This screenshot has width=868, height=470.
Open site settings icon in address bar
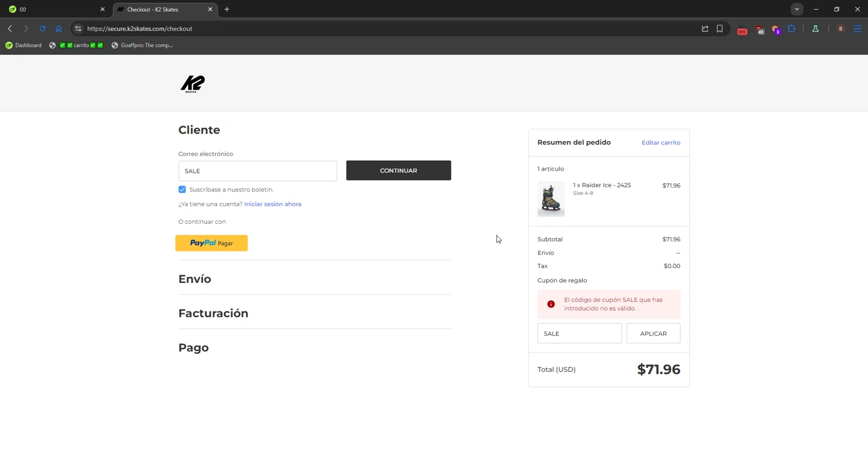click(78, 28)
